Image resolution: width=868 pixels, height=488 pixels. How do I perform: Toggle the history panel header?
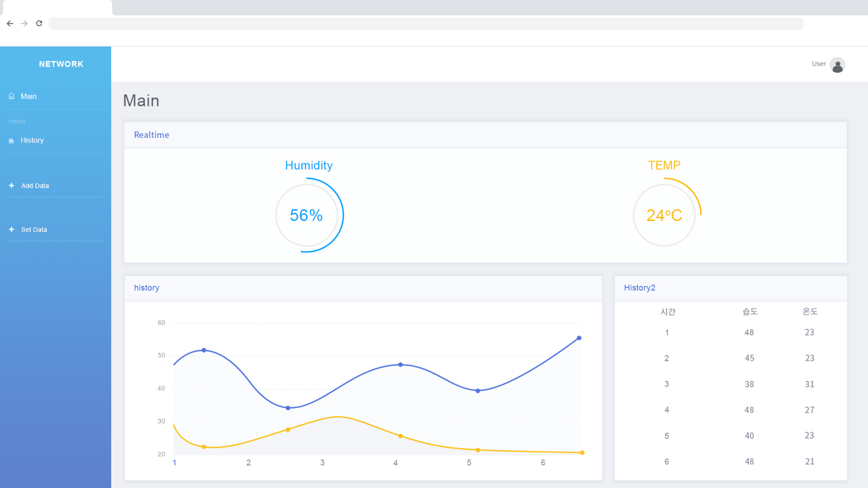(x=146, y=287)
